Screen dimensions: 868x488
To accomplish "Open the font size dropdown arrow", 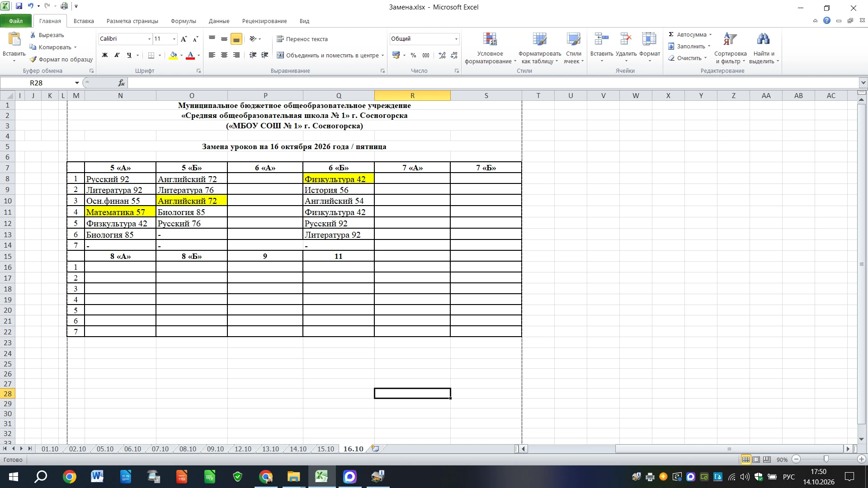I will click(174, 39).
